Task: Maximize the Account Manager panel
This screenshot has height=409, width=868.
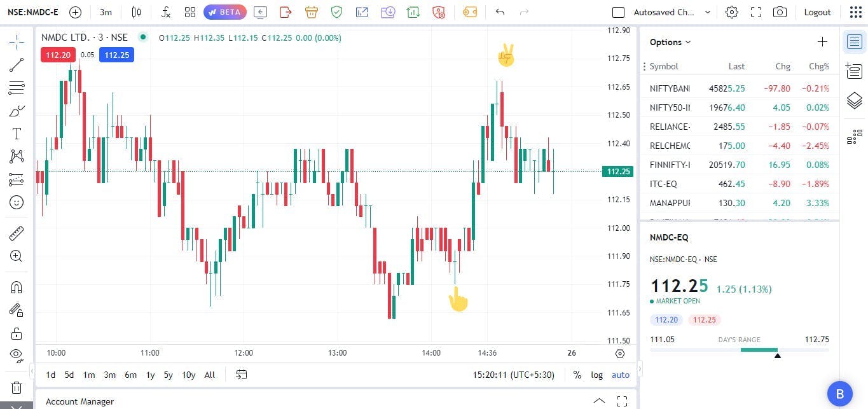Action: (622, 401)
